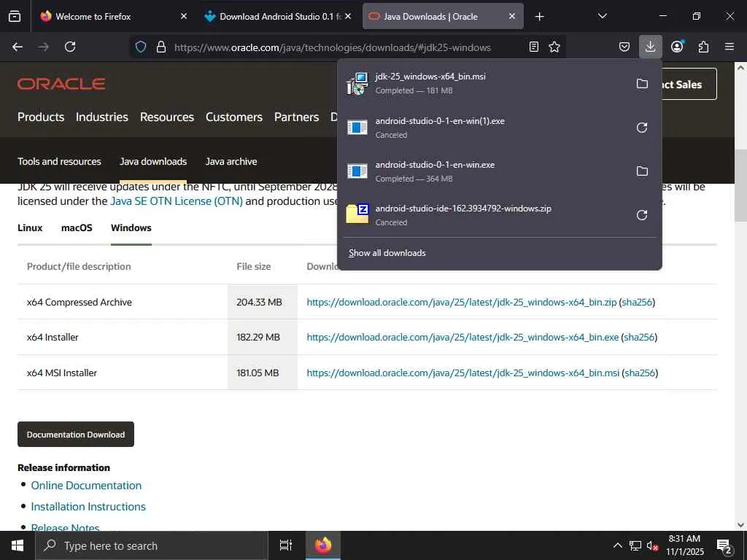Click Show all downloads
The width and height of the screenshot is (747, 560).
(x=387, y=253)
